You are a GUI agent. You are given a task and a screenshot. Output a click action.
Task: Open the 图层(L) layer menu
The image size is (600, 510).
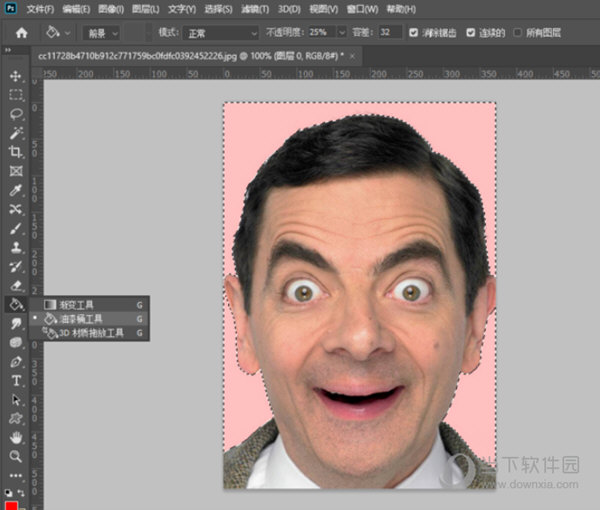[145, 9]
